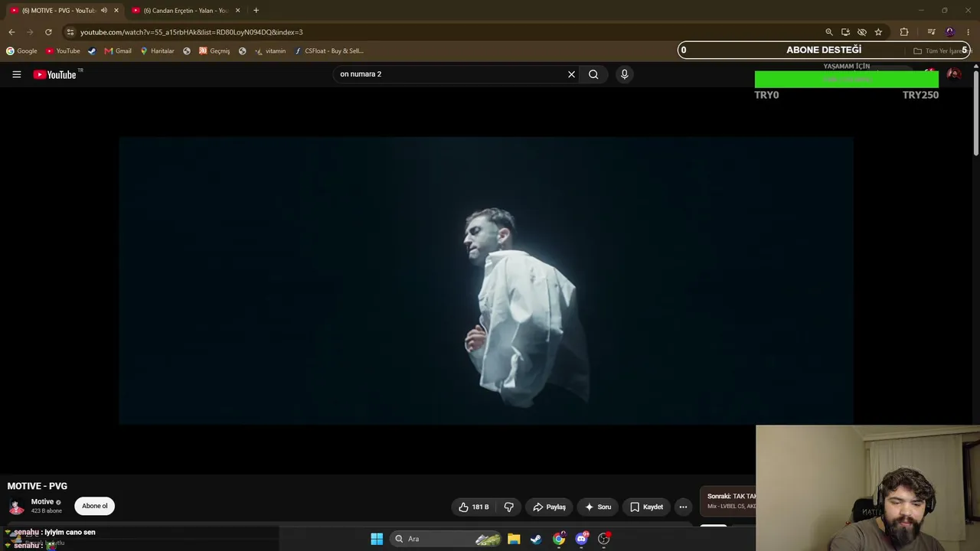Viewport: 980px width, 551px height.
Task: Save the video with Kaydet
Action: (x=646, y=507)
